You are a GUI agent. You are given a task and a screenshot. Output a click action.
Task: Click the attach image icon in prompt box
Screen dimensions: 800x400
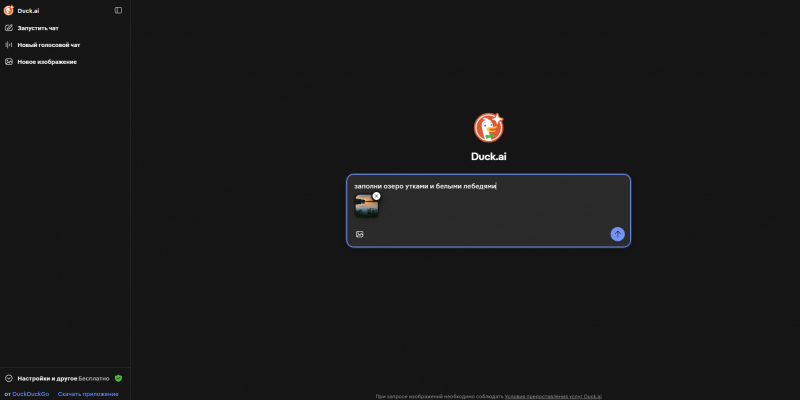(360, 234)
